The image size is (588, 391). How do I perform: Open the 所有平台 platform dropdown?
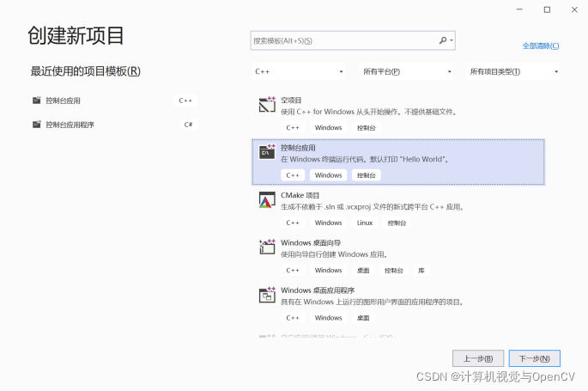point(406,71)
